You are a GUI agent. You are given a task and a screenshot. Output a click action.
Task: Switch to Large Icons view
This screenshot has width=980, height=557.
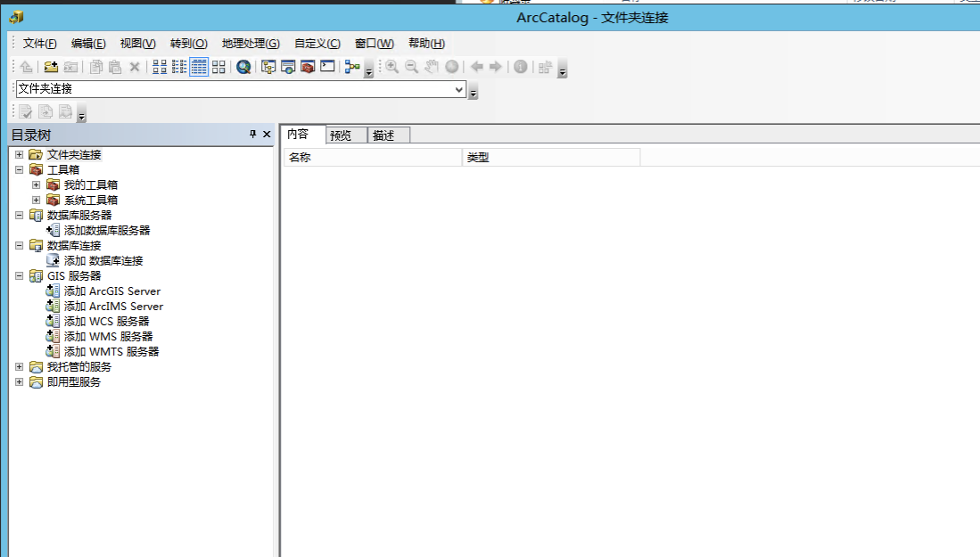coord(160,67)
